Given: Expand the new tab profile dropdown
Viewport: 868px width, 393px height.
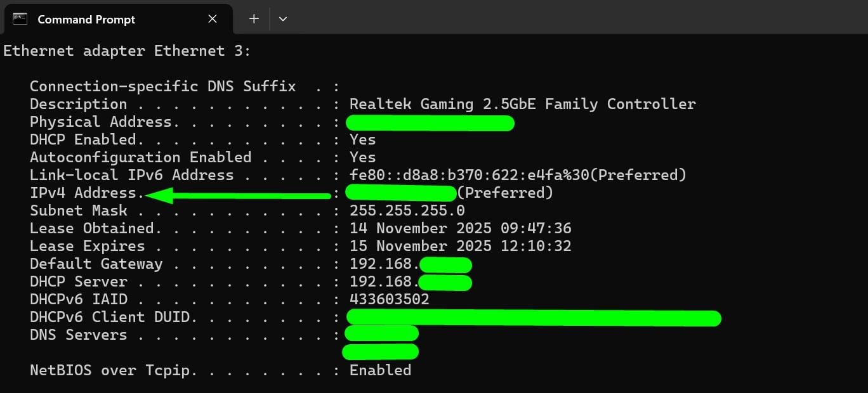Looking at the screenshot, I should point(283,19).
